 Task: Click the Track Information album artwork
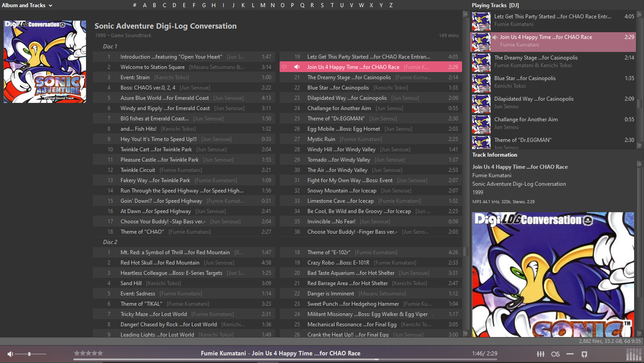[553, 274]
